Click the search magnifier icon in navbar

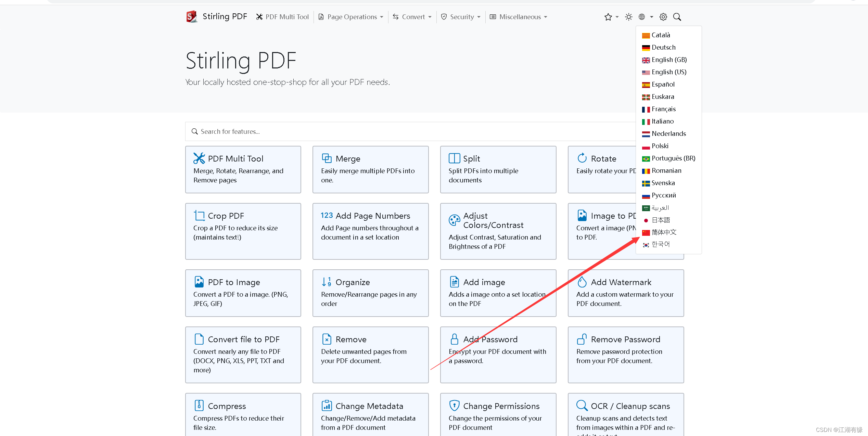pyautogui.click(x=677, y=17)
